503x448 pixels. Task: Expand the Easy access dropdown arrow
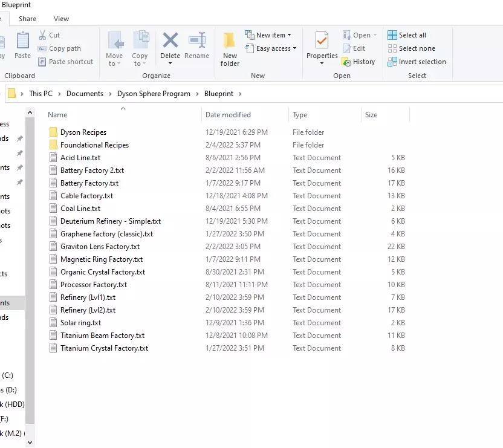pyautogui.click(x=294, y=48)
